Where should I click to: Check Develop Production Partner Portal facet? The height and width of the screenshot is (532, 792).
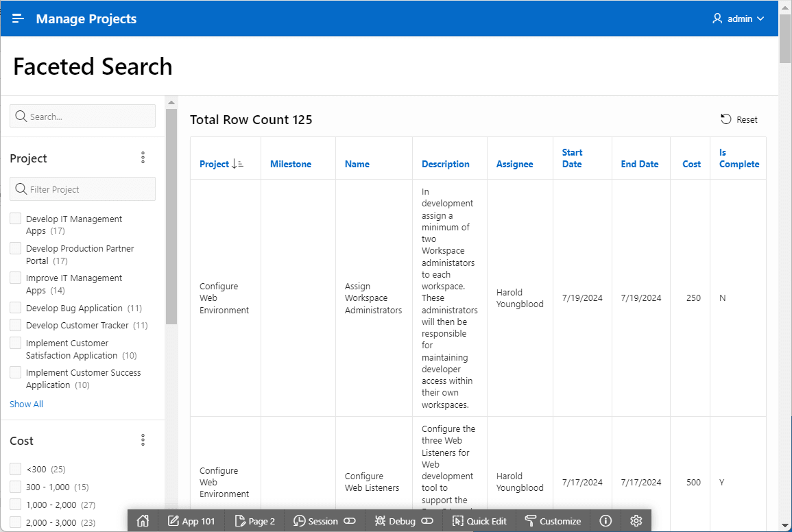click(16, 248)
